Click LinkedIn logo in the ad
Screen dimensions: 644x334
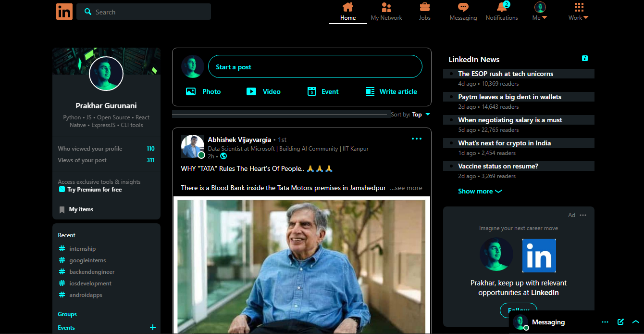point(539,256)
